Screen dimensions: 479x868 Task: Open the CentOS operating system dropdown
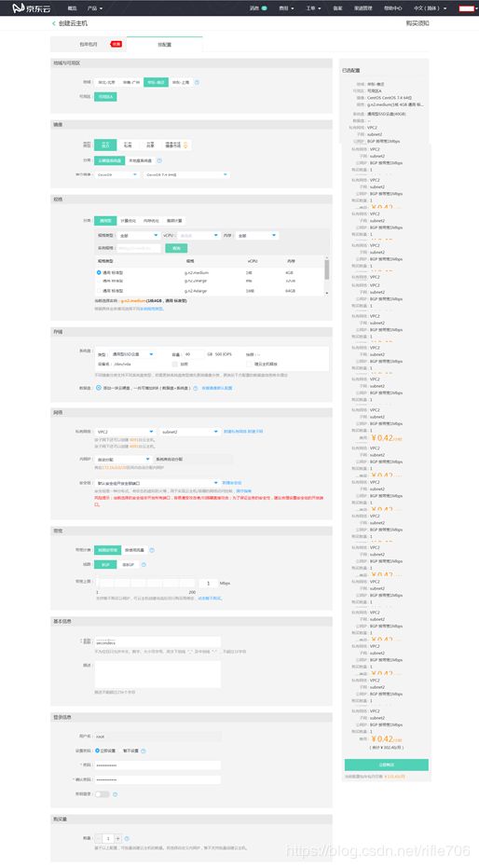tap(116, 174)
